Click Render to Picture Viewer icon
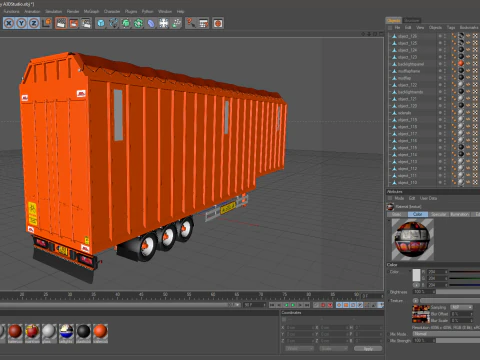The image size is (480, 360). [73, 23]
